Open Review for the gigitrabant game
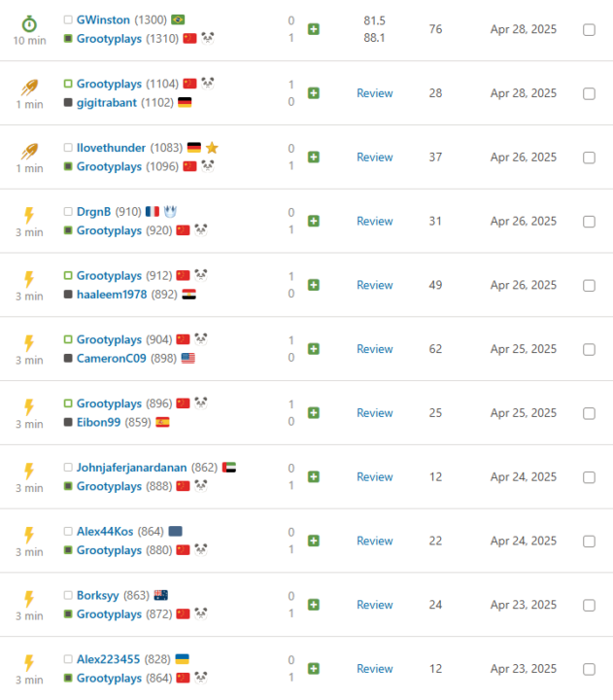 point(374,93)
